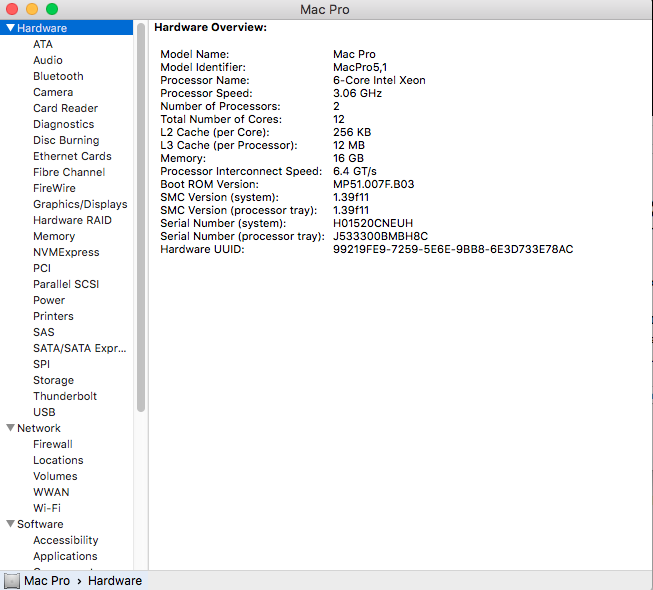653x590 pixels.
Task: Click the interconnect speed value 6.4 GT/s
Action: tap(355, 171)
